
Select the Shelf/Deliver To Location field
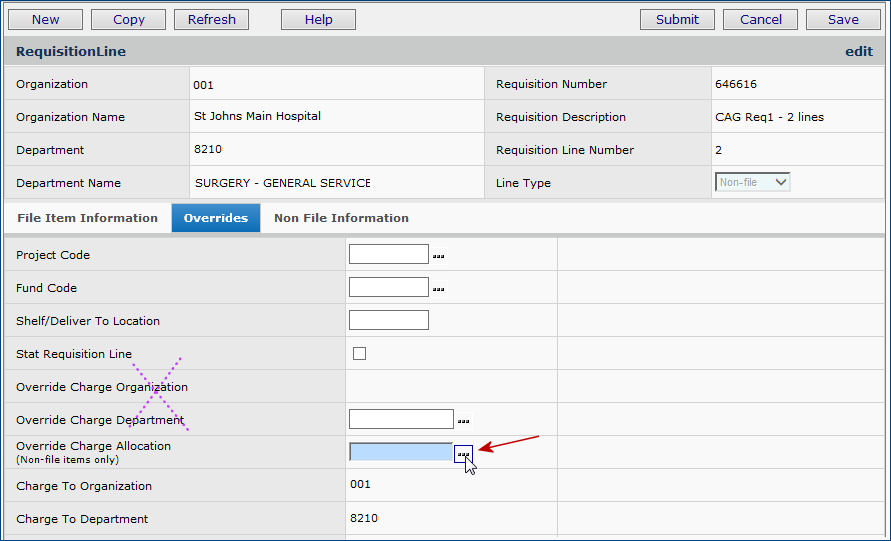point(388,320)
